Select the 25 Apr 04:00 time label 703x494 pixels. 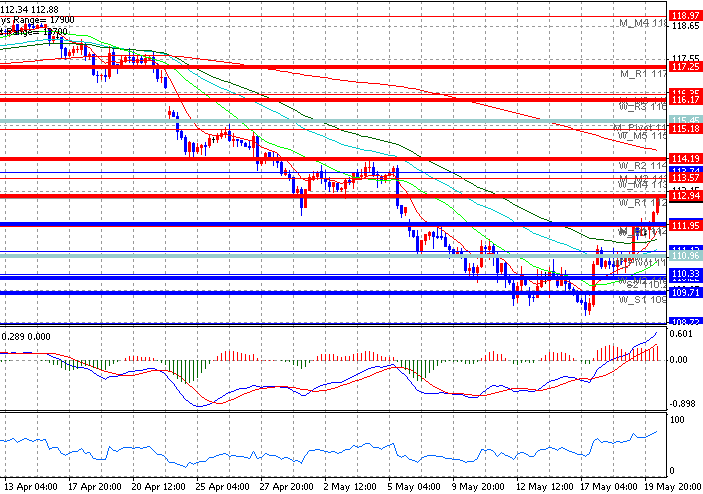(222, 486)
